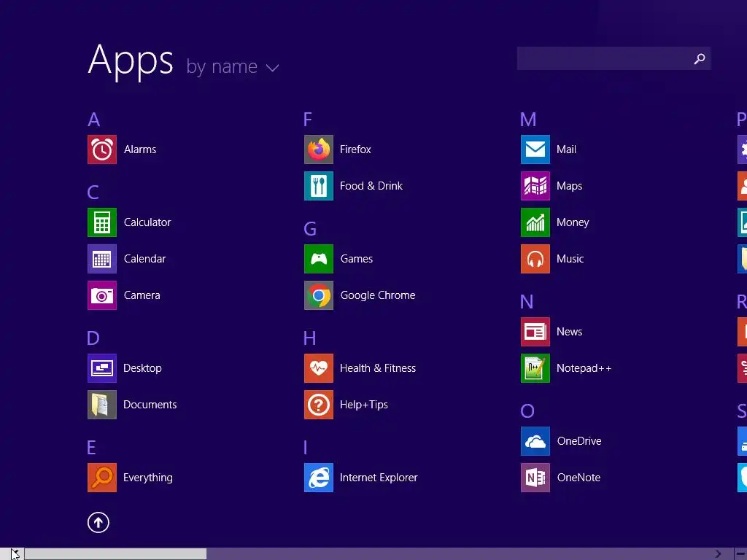Click the 'Notepad++' label text
747x560 pixels.
[x=584, y=368]
